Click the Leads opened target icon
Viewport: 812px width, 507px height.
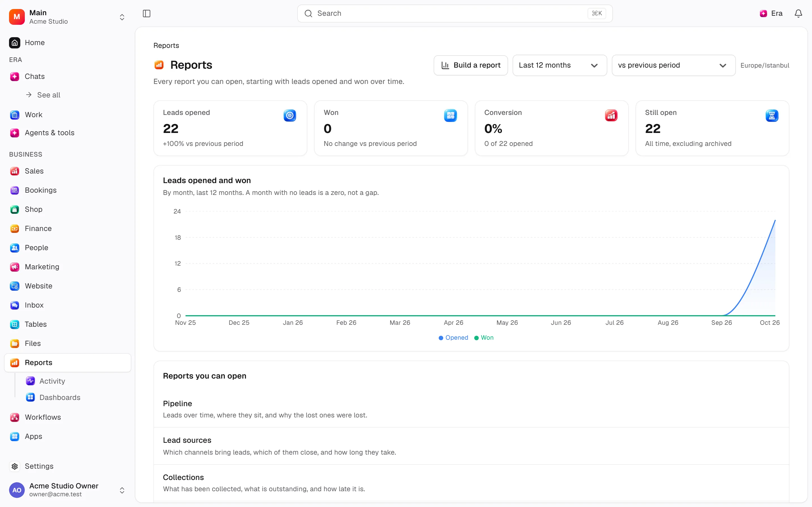pos(290,115)
